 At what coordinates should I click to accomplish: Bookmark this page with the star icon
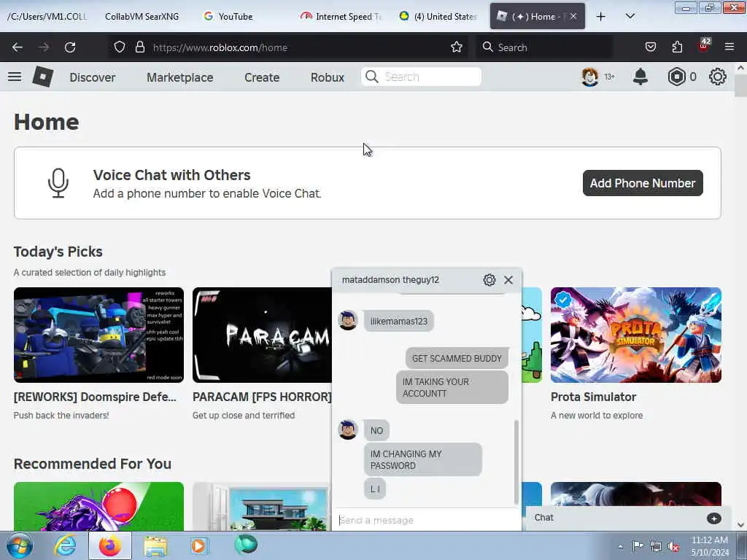click(x=457, y=47)
